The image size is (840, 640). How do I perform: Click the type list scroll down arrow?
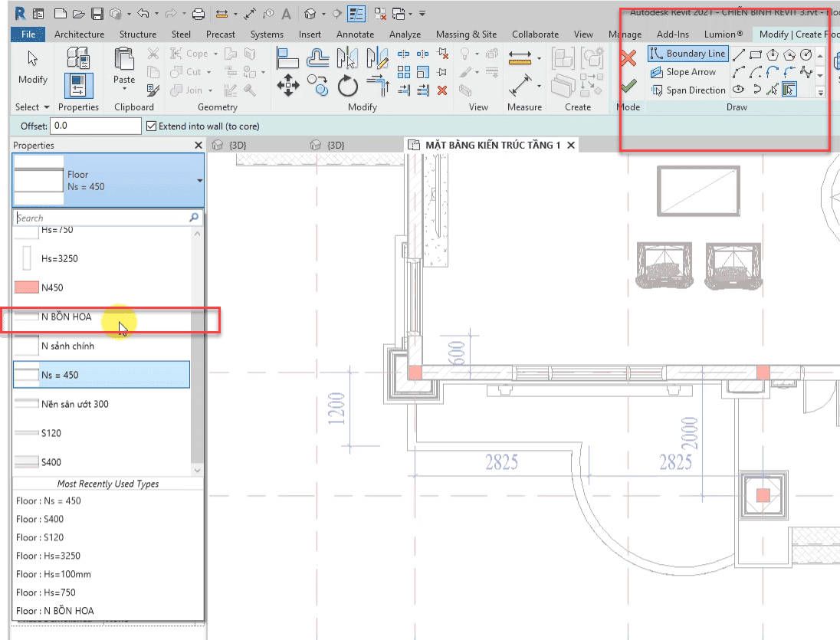(197, 470)
